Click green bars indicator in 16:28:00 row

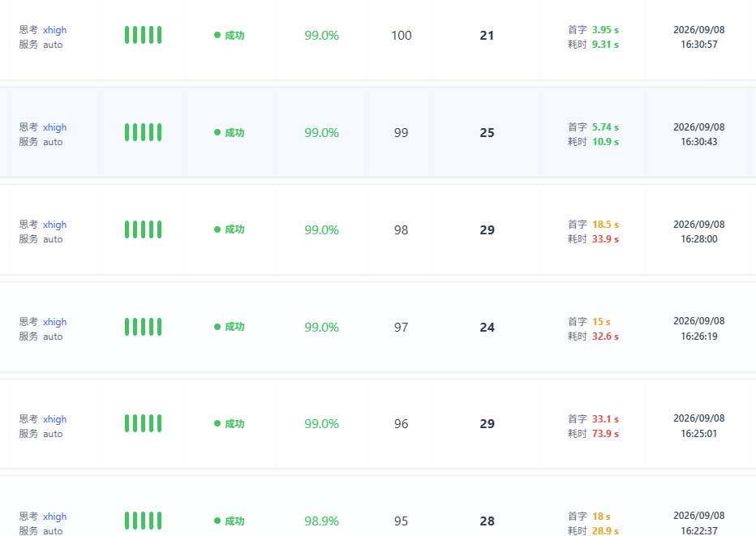[144, 229]
